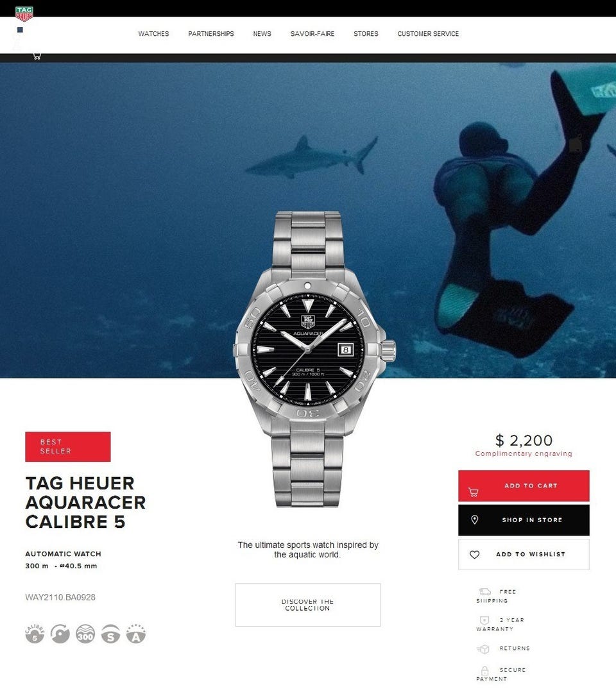Go to the News section

coord(262,33)
